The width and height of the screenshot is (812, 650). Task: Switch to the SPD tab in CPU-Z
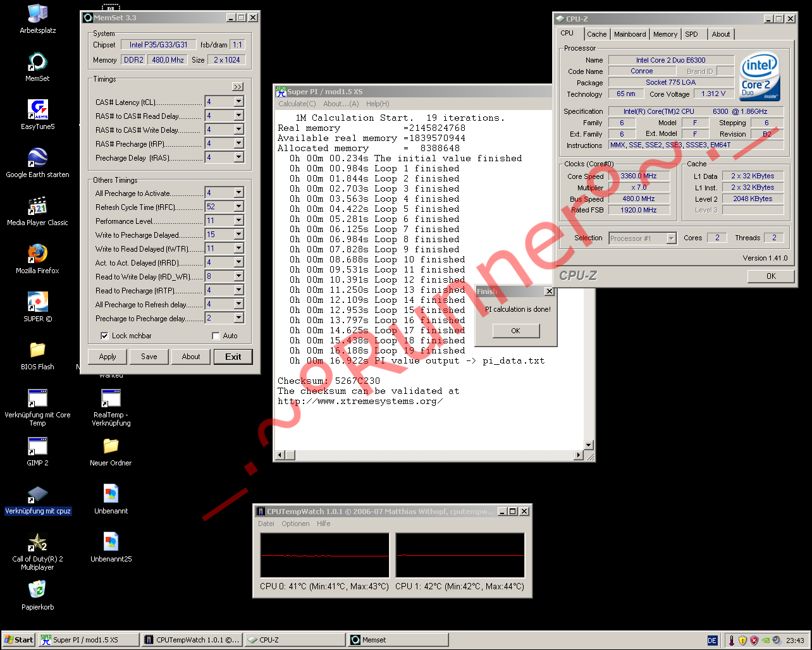pyautogui.click(x=692, y=34)
